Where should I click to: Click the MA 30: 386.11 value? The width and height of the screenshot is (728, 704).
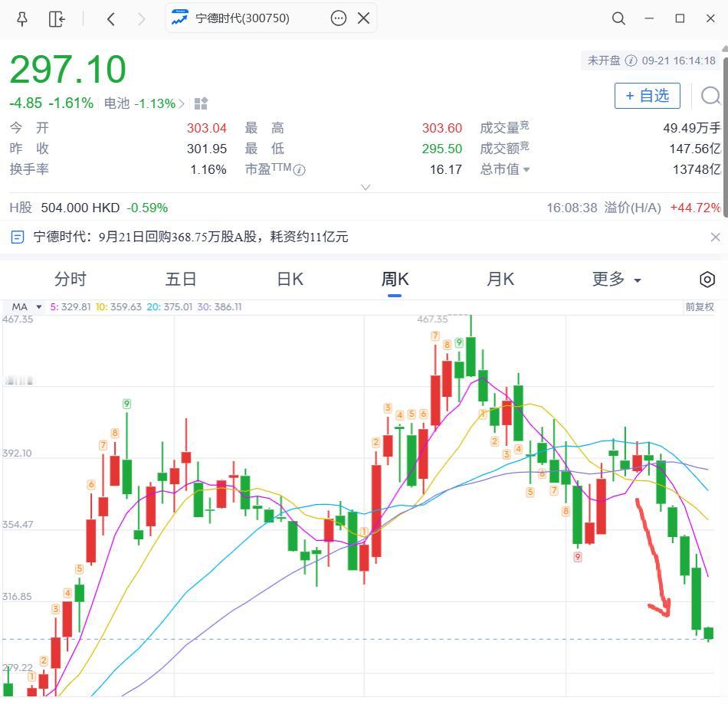click(220, 306)
